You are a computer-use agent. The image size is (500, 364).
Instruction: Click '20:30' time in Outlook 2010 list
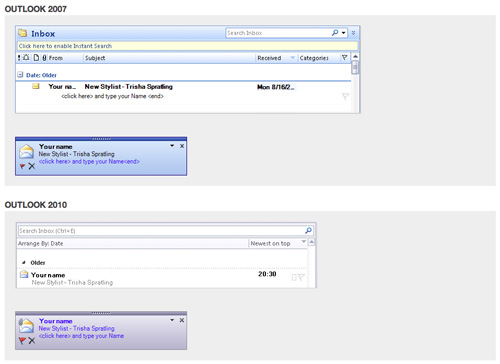267,274
